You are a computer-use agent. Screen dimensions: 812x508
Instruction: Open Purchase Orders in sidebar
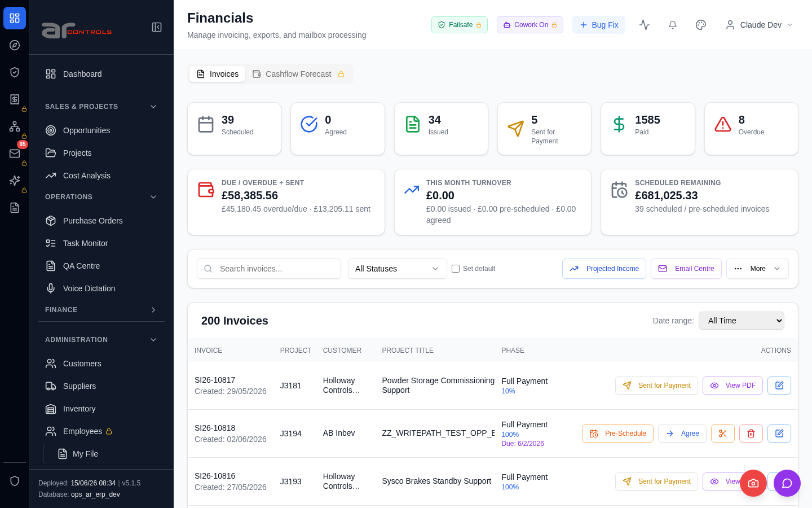pyautogui.click(x=101, y=221)
